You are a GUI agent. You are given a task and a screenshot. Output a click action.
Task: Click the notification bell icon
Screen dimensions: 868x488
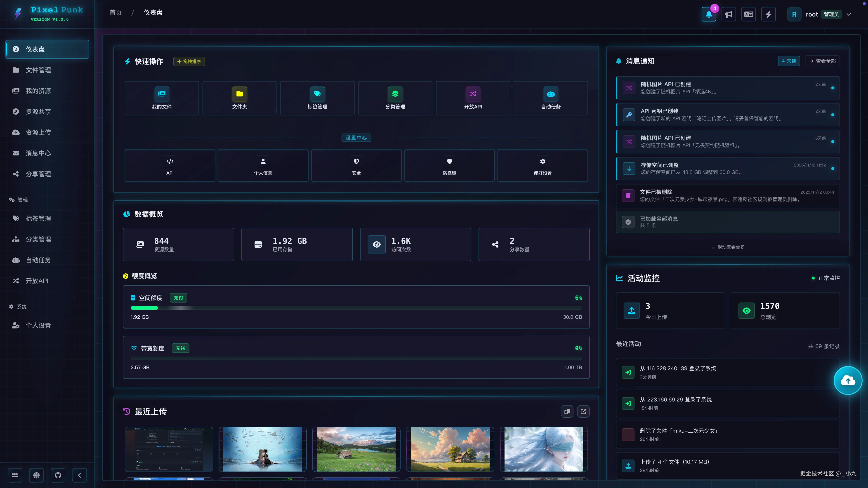coord(709,14)
